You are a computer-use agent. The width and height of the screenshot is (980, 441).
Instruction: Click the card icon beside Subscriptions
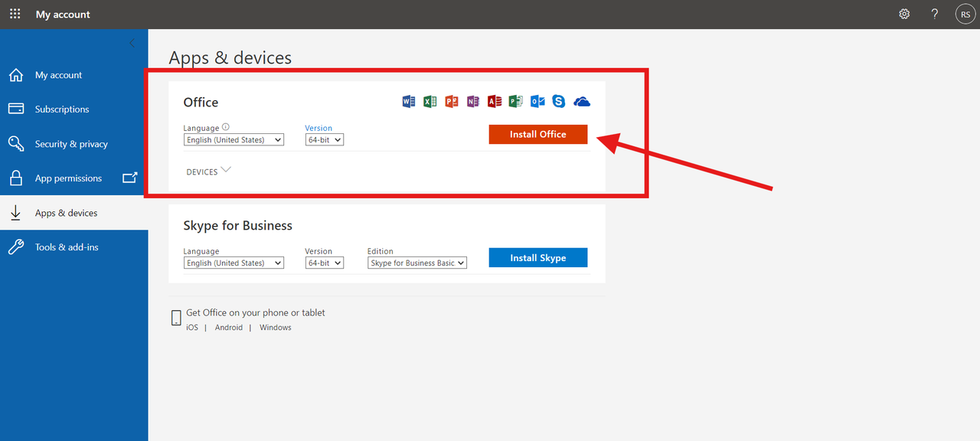tap(15, 109)
